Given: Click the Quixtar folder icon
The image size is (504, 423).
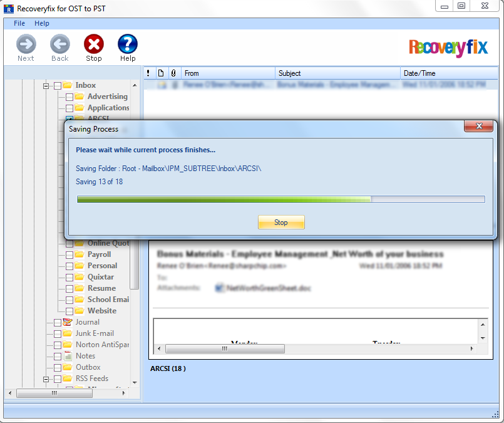Looking at the screenshot, I should [x=80, y=277].
